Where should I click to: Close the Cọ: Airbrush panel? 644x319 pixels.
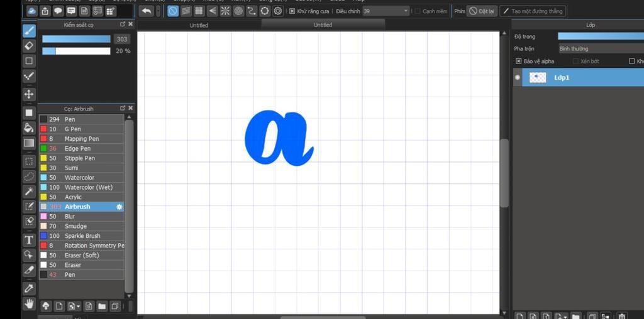pyautogui.click(x=131, y=108)
